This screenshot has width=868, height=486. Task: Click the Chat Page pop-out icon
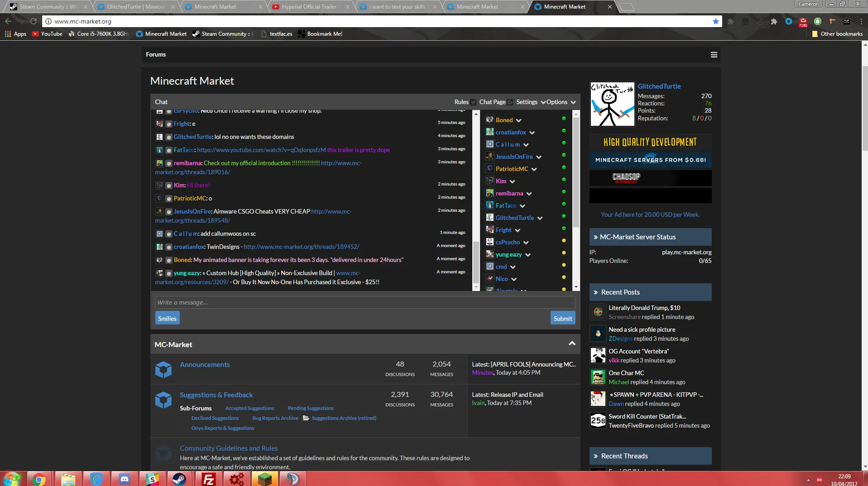coord(510,102)
